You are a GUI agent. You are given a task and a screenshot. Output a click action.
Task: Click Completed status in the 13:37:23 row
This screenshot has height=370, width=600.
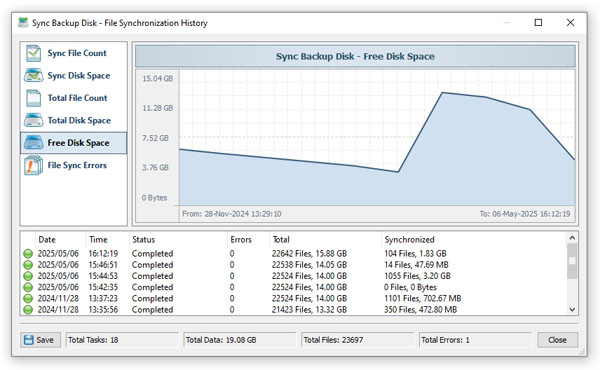coord(152,298)
